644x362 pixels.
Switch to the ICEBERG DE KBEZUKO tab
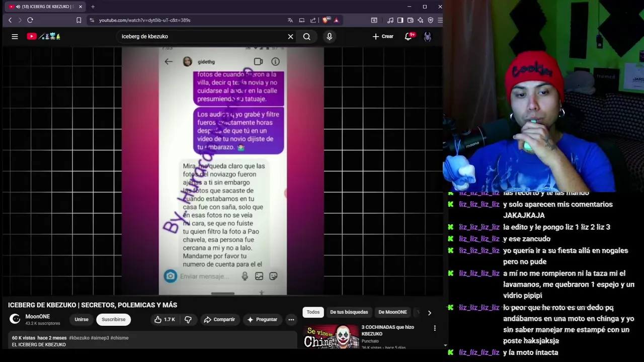pos(45,7)
